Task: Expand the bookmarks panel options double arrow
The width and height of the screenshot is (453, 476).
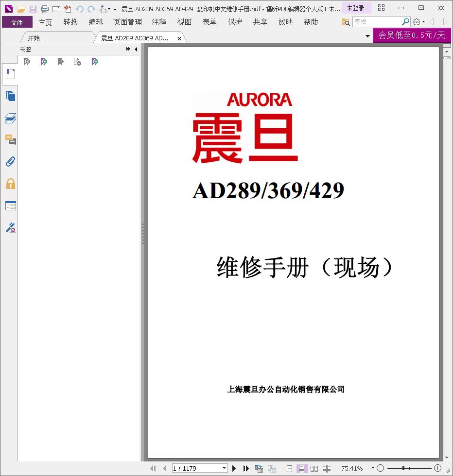Action: [128, 49]
